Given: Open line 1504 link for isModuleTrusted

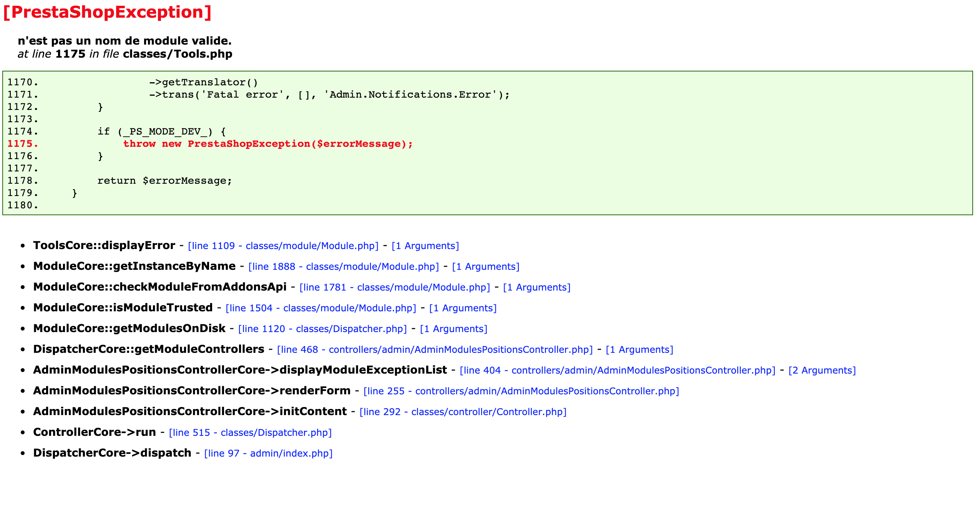Looking at the screenshot, I should click(x=321, y=308).
